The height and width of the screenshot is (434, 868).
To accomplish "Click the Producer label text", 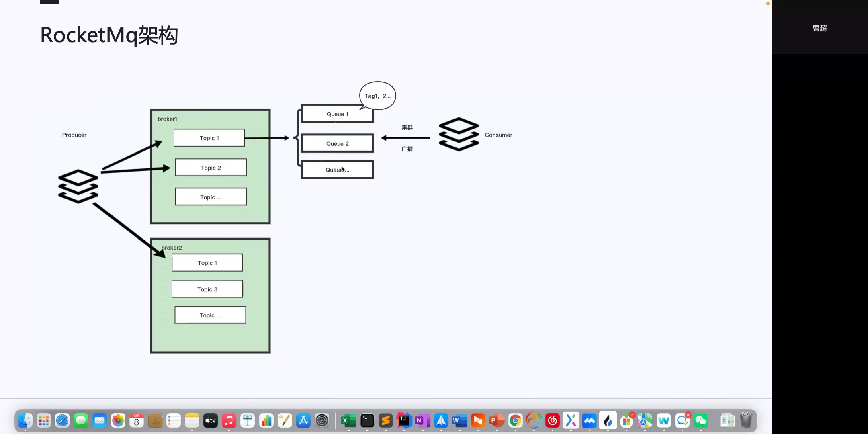I will point(74,135).
